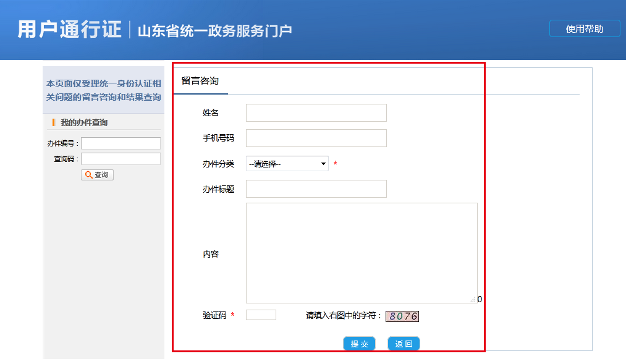Click the 8076 captcha image to refresh
This screenshot has height=364, width=626.
point(402,316)
